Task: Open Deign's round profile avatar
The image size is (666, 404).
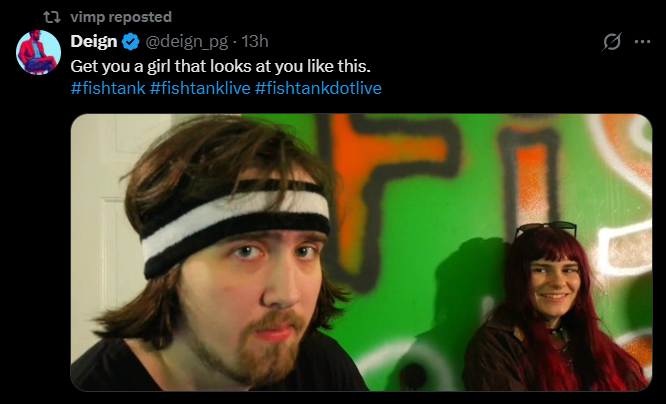Action: pyautogui.click(x=38, y=52)
